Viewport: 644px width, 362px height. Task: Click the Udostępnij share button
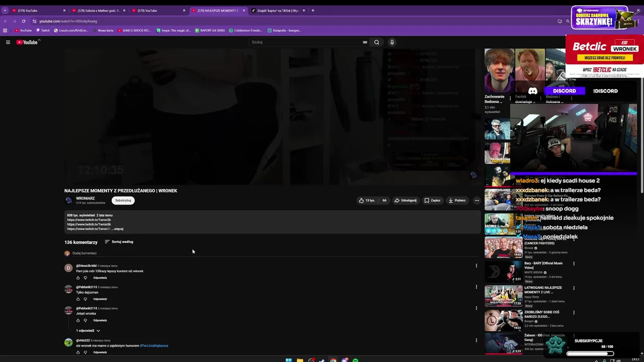tap(406, 200)
